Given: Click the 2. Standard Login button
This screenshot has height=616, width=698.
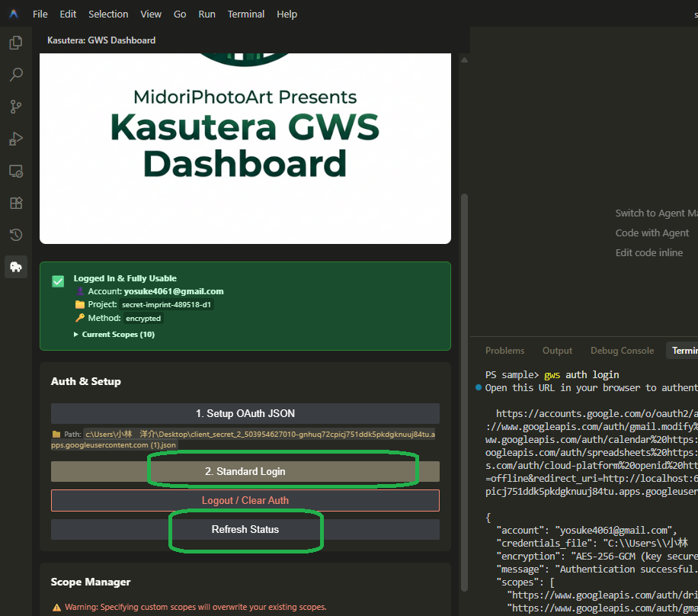Looking at the screenshot, I should point(245,471).
